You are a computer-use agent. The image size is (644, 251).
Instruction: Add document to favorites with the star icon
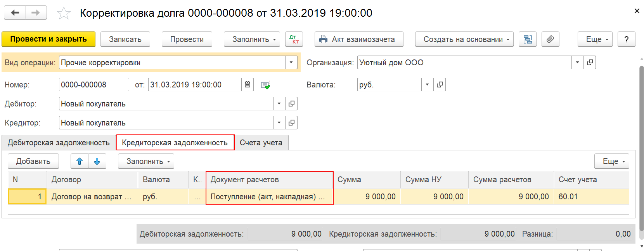coord(64,13)
